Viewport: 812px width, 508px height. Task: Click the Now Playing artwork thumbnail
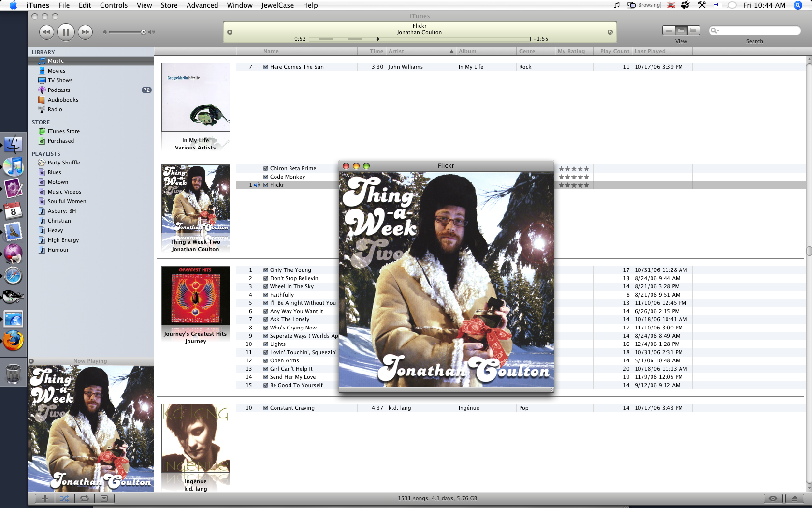point(91,429)
